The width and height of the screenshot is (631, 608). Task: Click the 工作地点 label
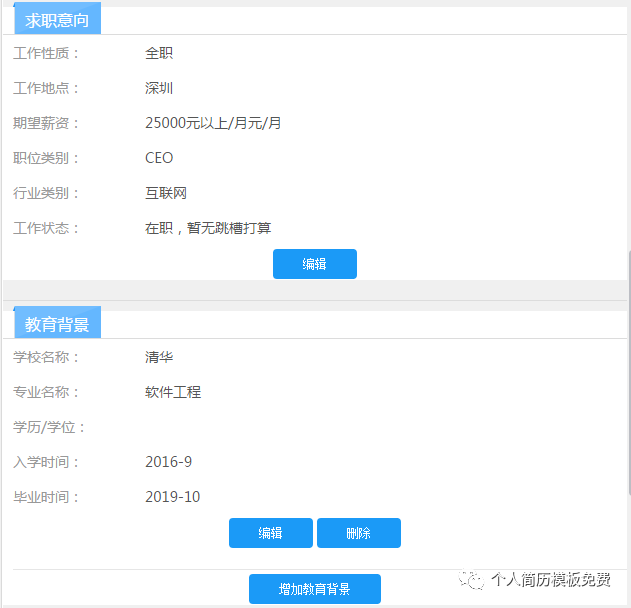[x=45, y=88]
